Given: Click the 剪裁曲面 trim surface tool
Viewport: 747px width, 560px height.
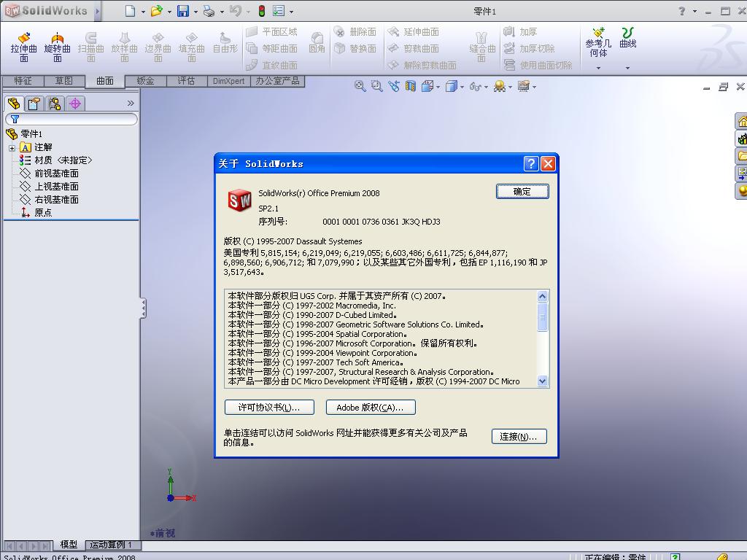Looking at the screenshot, I should [413, 48].
